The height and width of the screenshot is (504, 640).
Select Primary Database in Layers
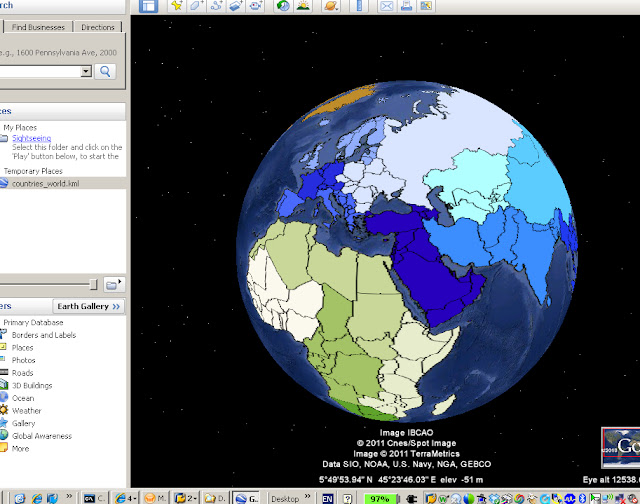click(x=33, y=322)
